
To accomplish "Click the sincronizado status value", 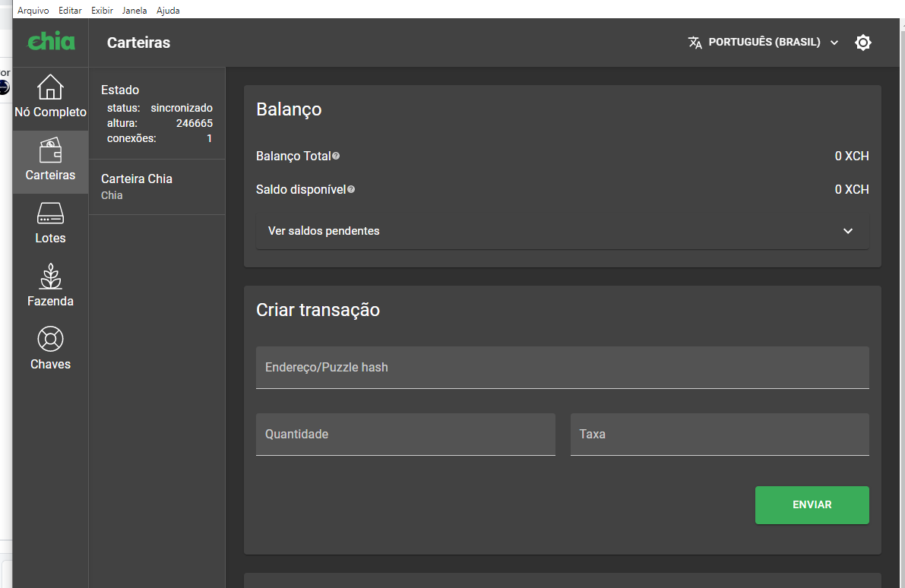I will pos(182,108).
